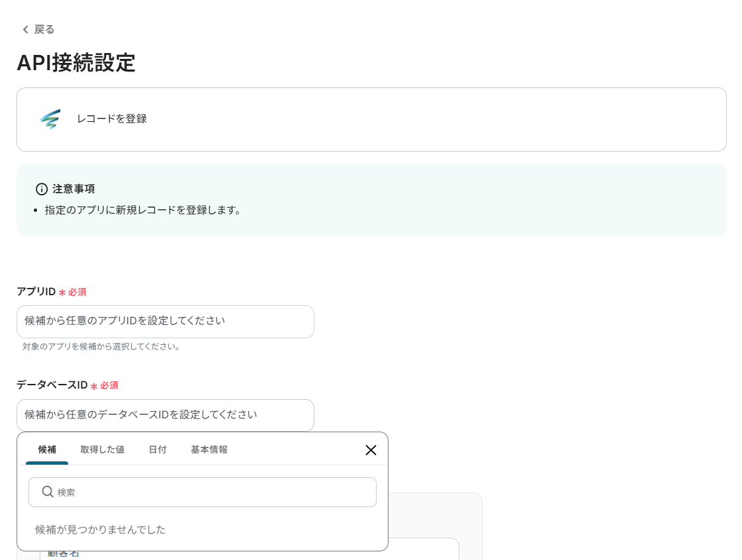Click the app logo beside レコードを登録
Image resolution: width=742 pixels, height=560 pixels.
pyautogui.click(x=50, y=119)
